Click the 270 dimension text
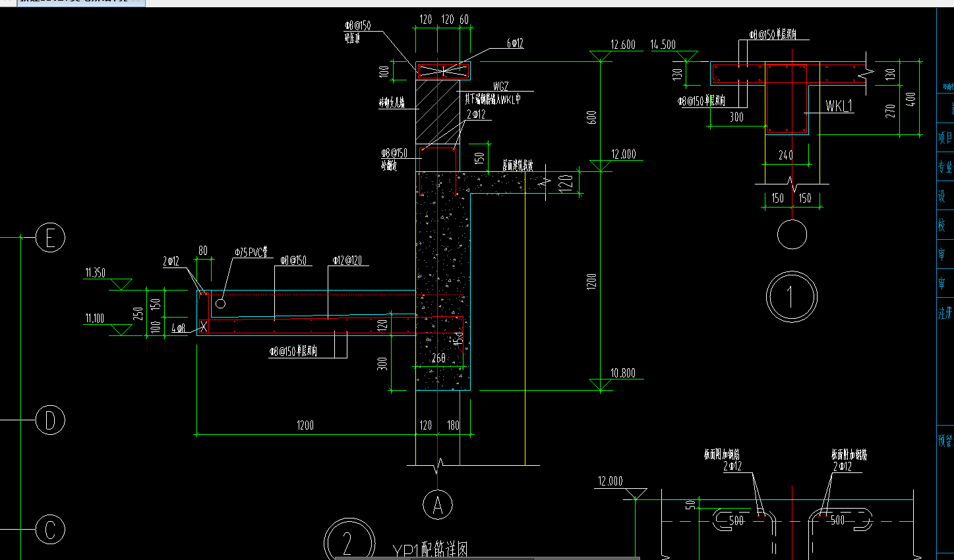 coord(890,111)
